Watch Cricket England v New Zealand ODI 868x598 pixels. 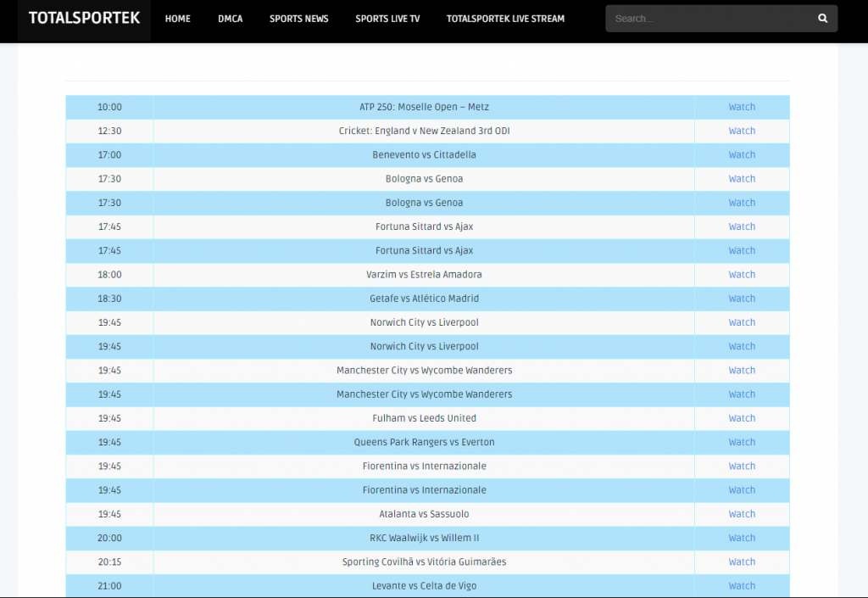[x=742, y=131]
